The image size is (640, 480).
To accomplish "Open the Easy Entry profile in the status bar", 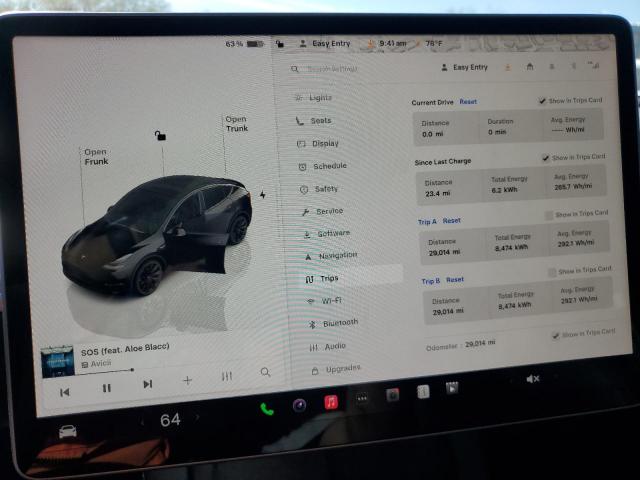I will pos(325,43).
